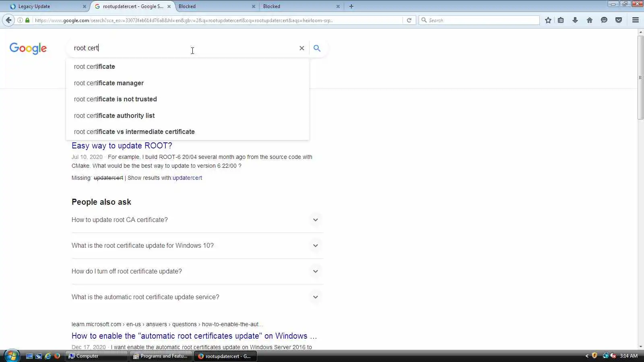Open a new browser tab
Viewport: 644px width, 362px height.
click(x=351, y=6)
